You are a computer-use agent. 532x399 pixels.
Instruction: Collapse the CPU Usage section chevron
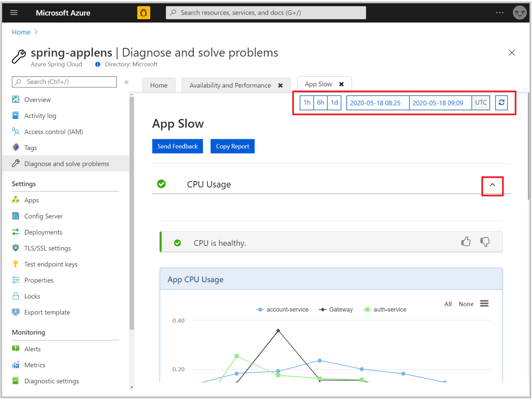tap(492, 185)
